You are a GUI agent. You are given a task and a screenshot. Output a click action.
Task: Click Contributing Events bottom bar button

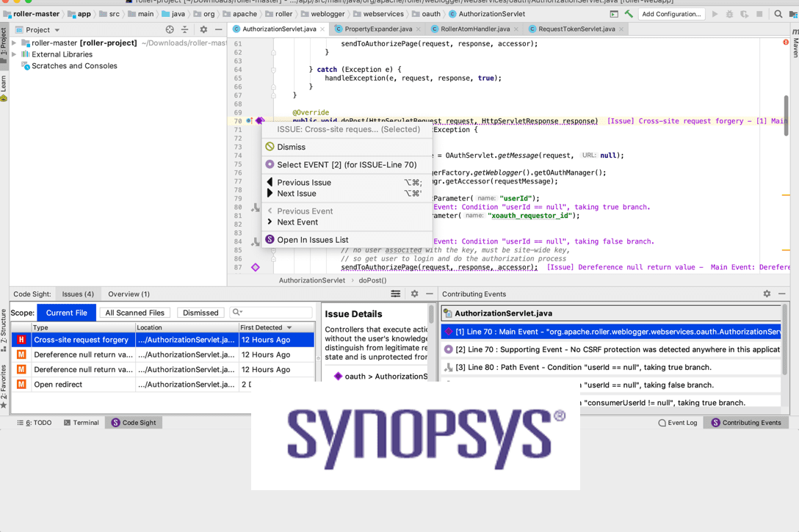[x=747, y=423]
